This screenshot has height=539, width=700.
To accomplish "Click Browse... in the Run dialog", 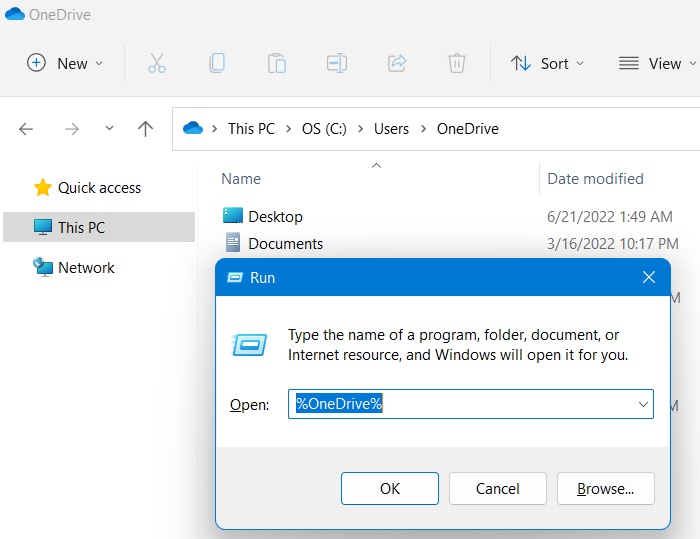I will pyautogui.click(x=605, y=489).
